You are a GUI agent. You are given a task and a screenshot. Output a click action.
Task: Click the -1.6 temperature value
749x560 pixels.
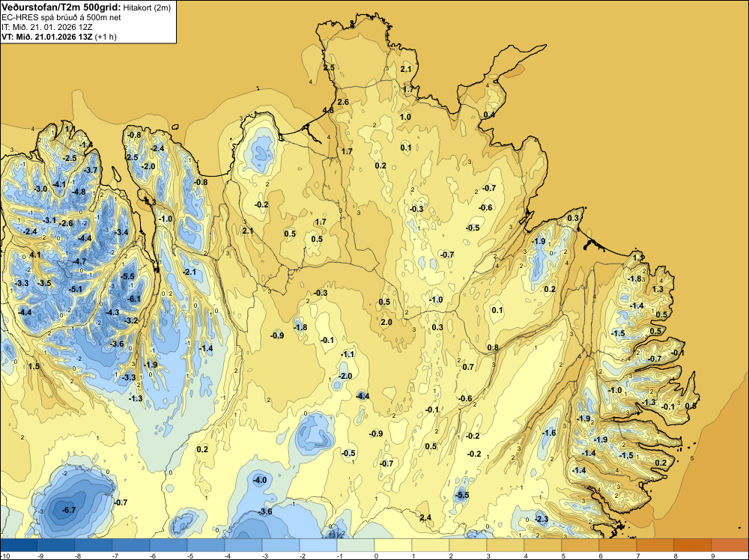549,433
